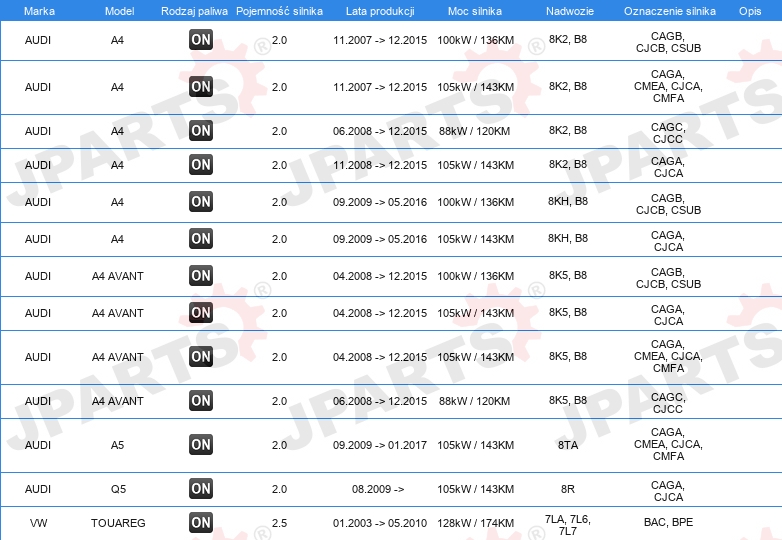Screen dimensions: 782x540
Task: Click the ON fuel icon in the VW Touareg row
Action: click(x=201, y=523)
